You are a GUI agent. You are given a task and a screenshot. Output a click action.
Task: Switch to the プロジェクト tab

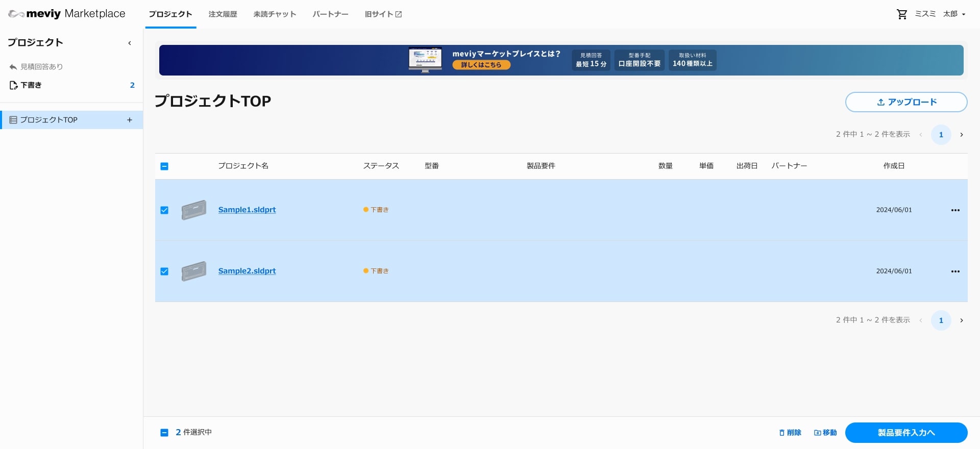click(170, 14)
